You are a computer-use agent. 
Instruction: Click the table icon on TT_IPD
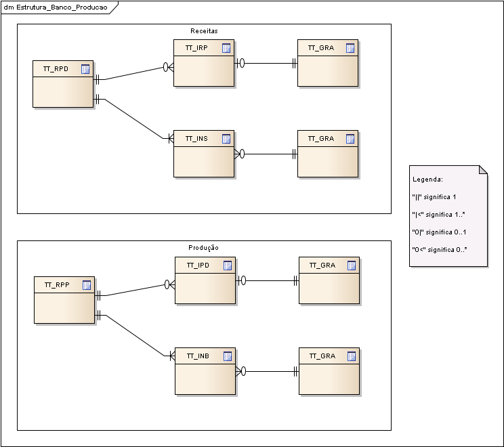coord(227,265)
